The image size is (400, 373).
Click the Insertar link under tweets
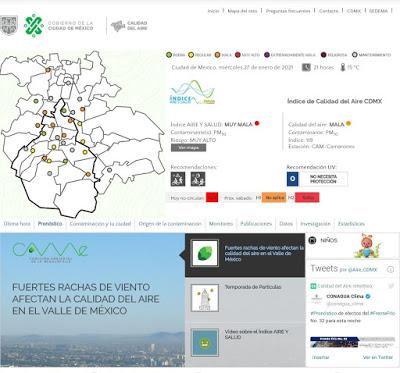point(321,357)
